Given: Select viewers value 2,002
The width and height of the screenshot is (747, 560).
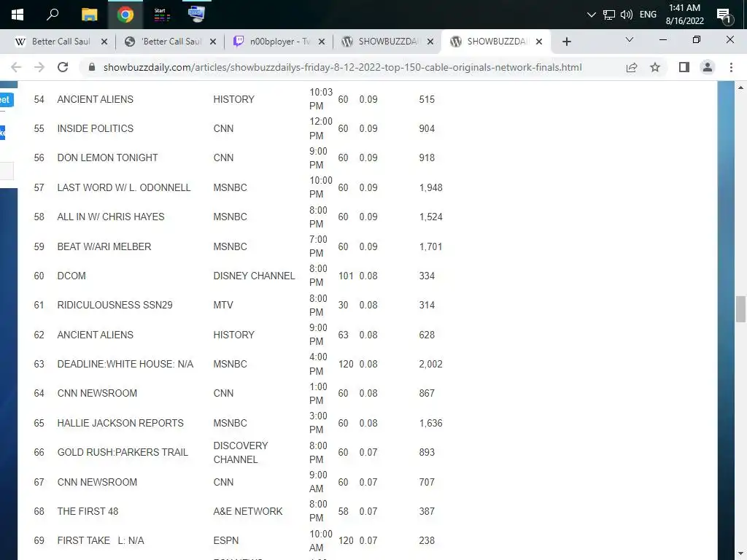Looking at the screenshot, I should (x=430, y=364).
